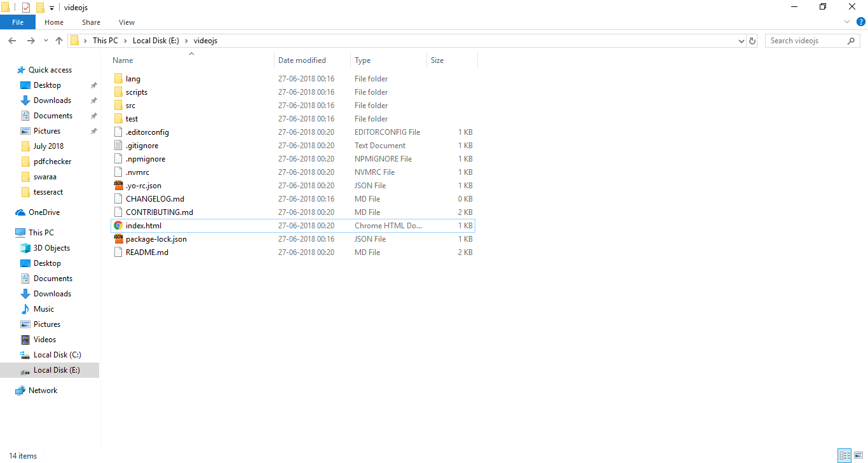Screen dimensions: 868x463
Task: Open the recent locations dropdown beside the forward arrow
Action: point(45,40)
